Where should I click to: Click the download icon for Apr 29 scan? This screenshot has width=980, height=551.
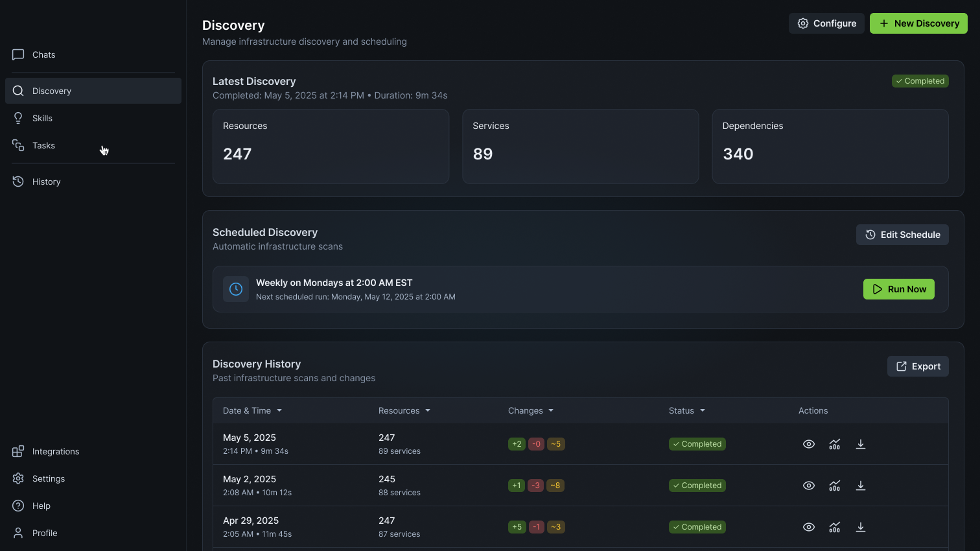click(x=860, y=527)
